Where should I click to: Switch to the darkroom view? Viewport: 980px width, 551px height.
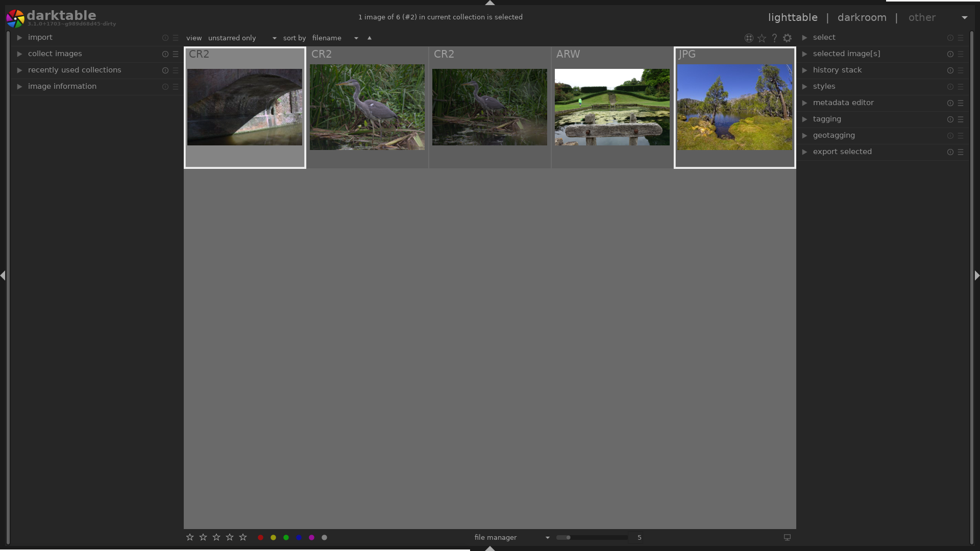pyautogui.click(x=862, y=17)
